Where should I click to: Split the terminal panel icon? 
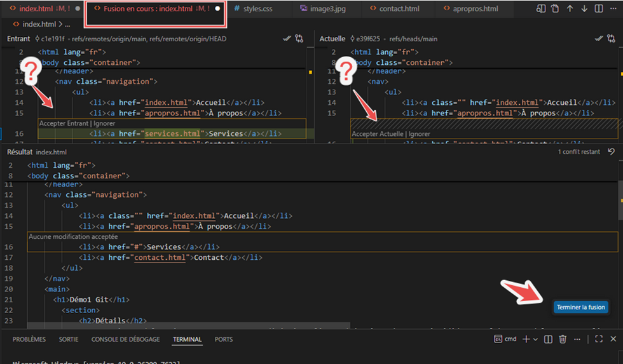(548, 339)
